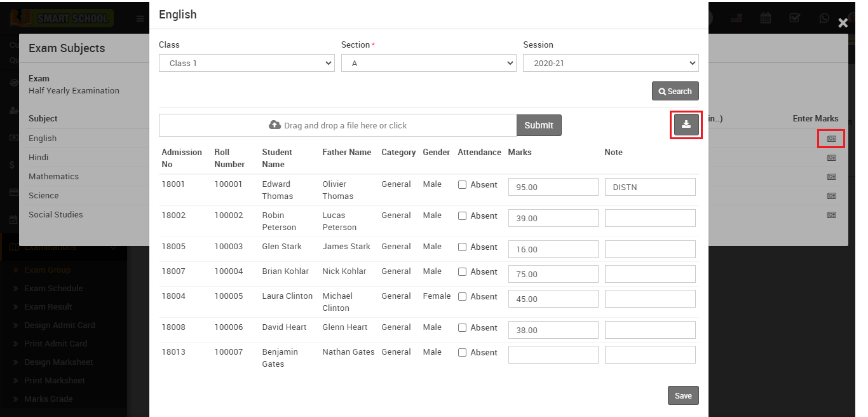
Task: Close the modal with the X icon
Action: [843, 24]
